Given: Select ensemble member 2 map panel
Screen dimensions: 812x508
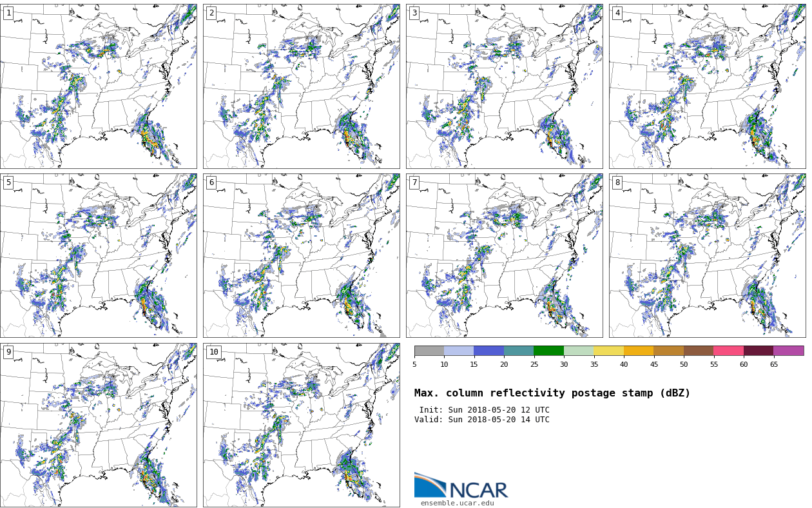Looking at the screenshot, I should coord(301,86).
